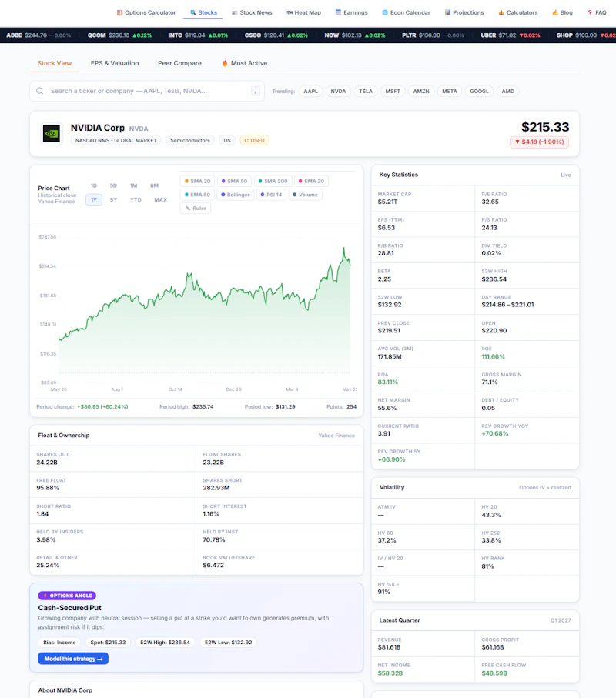Click the Rev Growth YoY value +70.68%
Image resolution: width=616 pixels, height=698 pixels.
[495, 433]
